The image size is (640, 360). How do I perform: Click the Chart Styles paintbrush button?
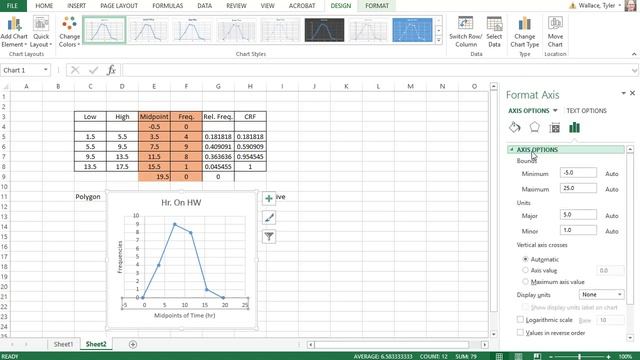269,218
